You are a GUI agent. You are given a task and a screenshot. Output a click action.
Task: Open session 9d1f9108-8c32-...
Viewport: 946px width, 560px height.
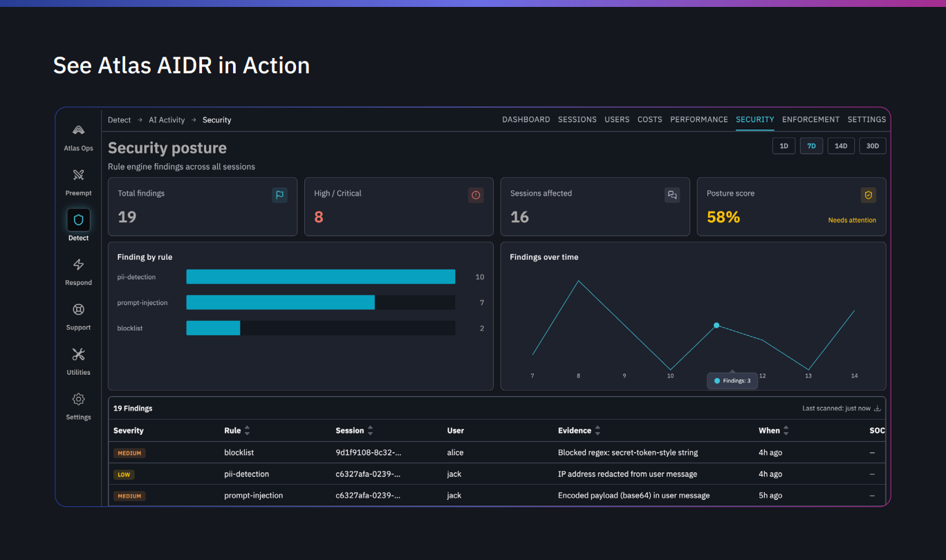coord(368,453)
